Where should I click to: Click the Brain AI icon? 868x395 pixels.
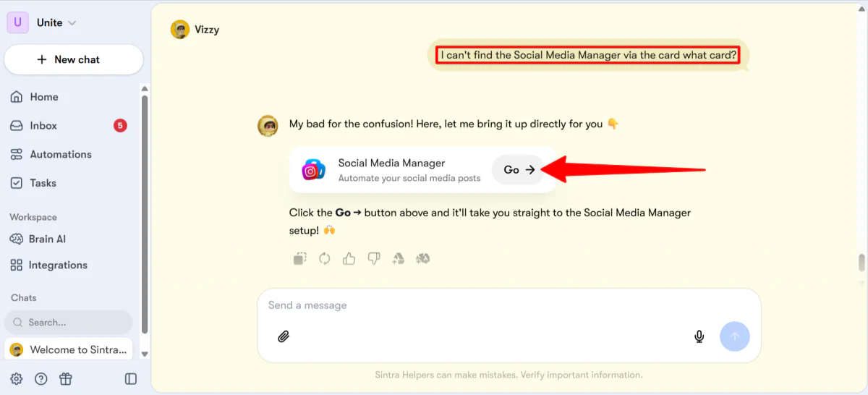pos(17,239)
